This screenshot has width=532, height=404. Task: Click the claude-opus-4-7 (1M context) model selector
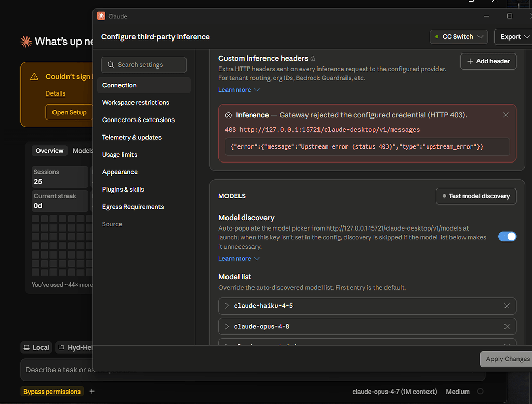[x=395, y=392]
